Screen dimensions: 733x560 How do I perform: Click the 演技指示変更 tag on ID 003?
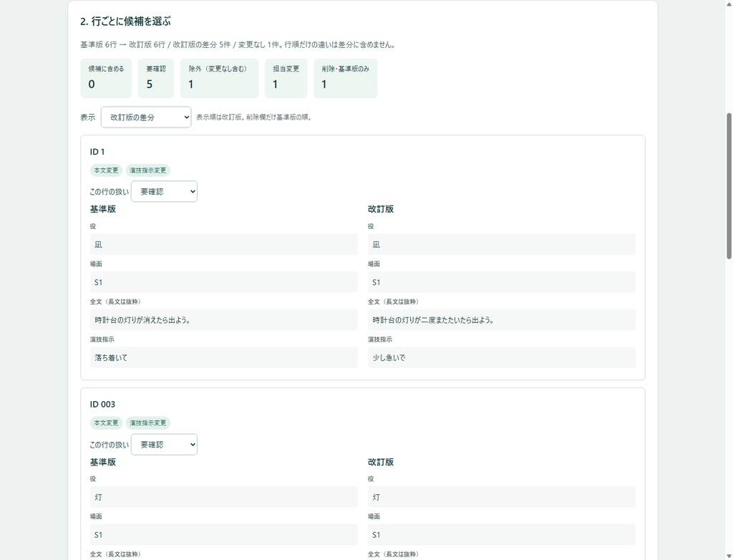[x=147, y=423]
